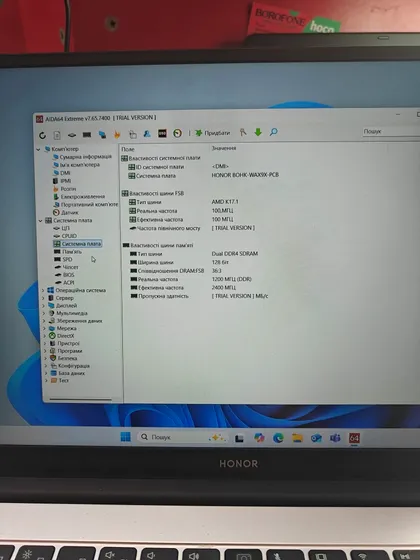
Task: Select the DMI tree item
Action: 62,173
